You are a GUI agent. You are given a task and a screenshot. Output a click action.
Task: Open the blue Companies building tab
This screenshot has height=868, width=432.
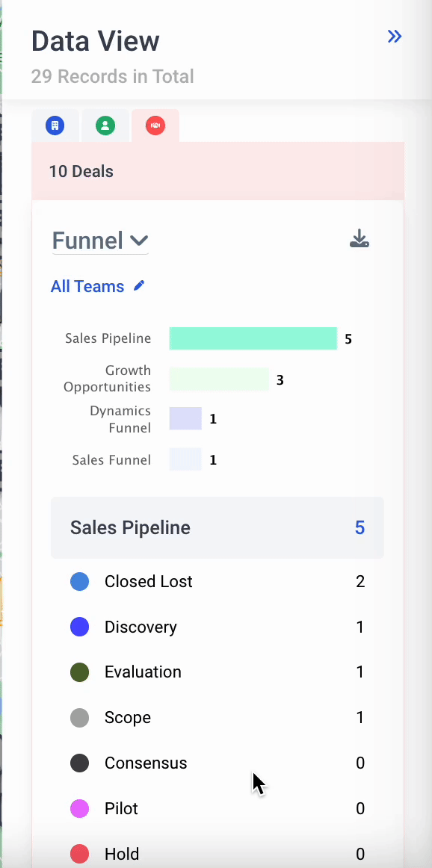[x=55, y=125]
